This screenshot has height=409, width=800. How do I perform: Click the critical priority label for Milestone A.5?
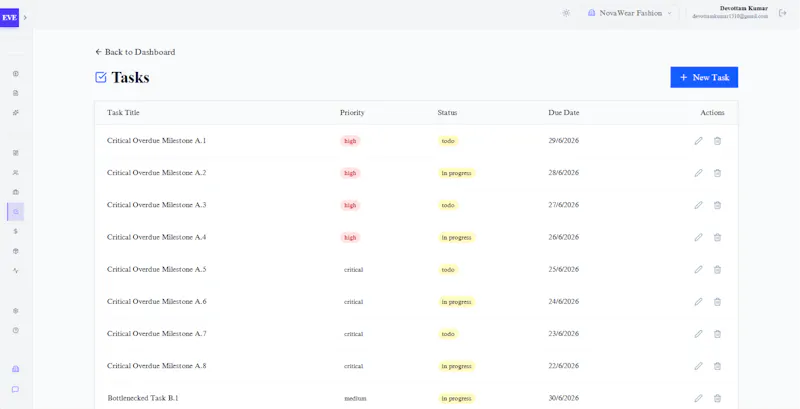[x=354, y=270]
